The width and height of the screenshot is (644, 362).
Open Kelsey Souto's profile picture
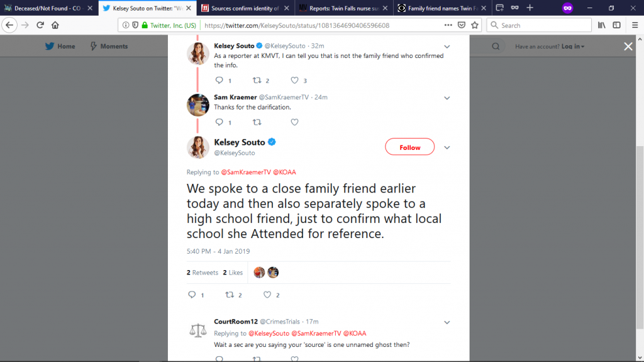click(x=198, y=147)
